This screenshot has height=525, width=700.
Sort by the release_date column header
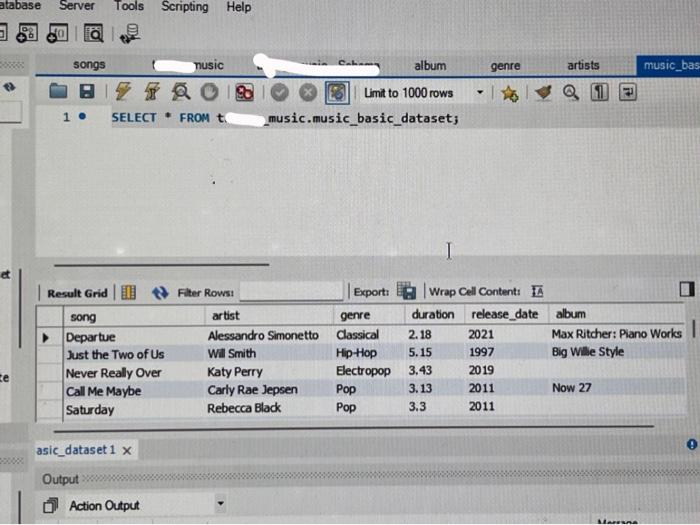[x=506, y=314]
